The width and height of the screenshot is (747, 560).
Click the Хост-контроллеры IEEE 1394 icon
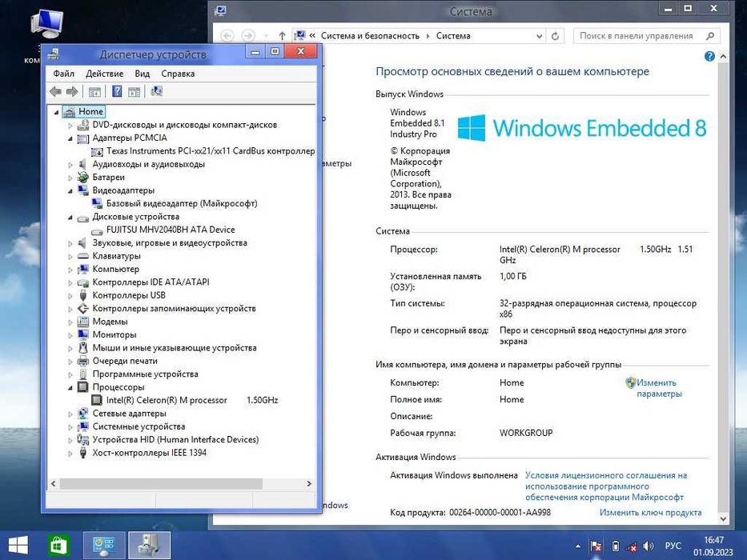pyautogui.click(x=83, y=452)
